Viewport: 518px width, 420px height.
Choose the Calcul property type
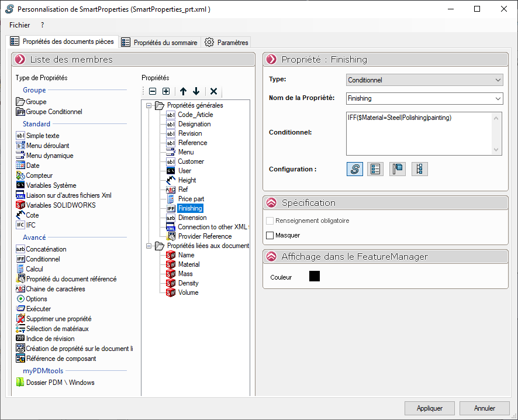[29, 269]
